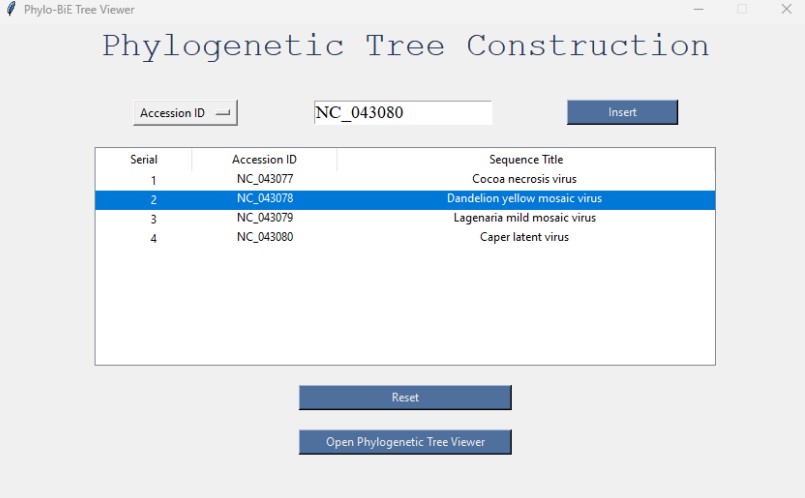Select the Serial column header
The image size is (805, 498).
tap(144, 160)
